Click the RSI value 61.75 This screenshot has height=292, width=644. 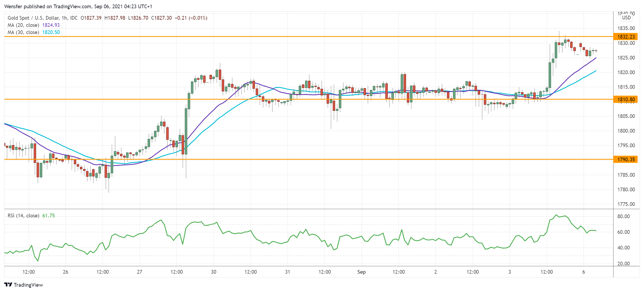coord(49,215)
